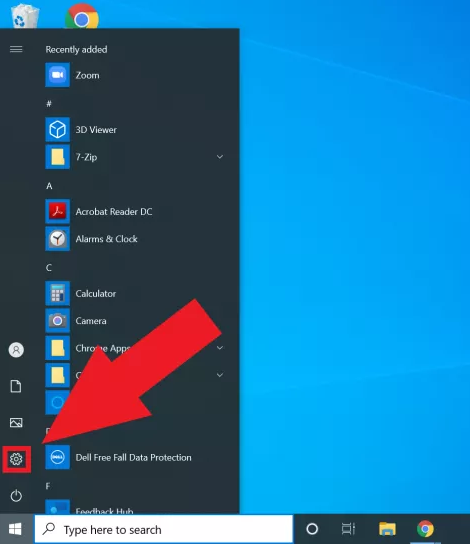Launch the Zoom app icon
Viewport: 470px width, 544px height.
pos(58,75)
